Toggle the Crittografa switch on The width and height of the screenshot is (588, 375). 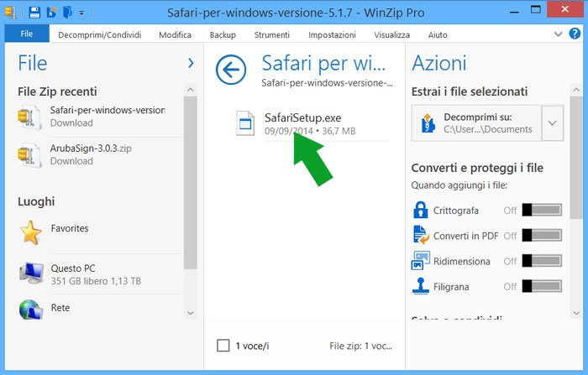click(543, 210)
